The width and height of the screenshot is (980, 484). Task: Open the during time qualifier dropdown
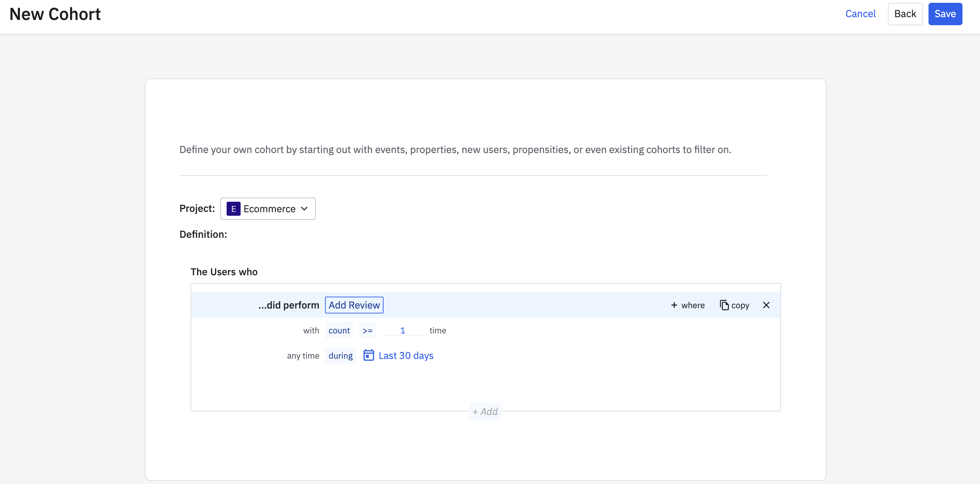[x=340, y=355]
